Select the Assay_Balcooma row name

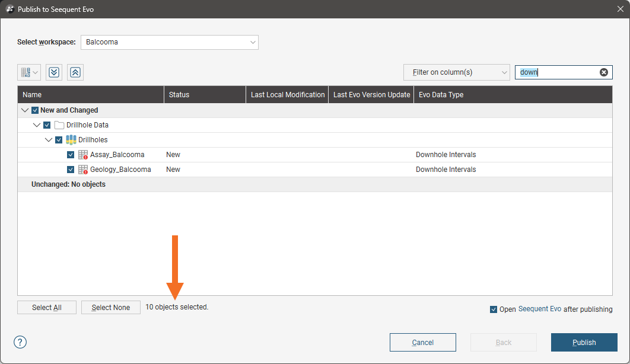click(x=117, y=155)
